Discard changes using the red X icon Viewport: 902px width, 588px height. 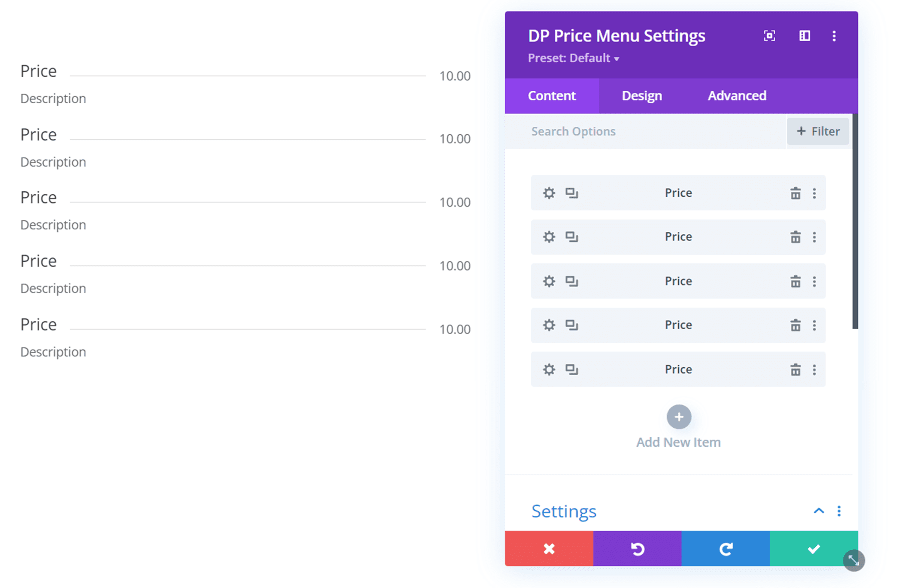click(x=549, y=548)
